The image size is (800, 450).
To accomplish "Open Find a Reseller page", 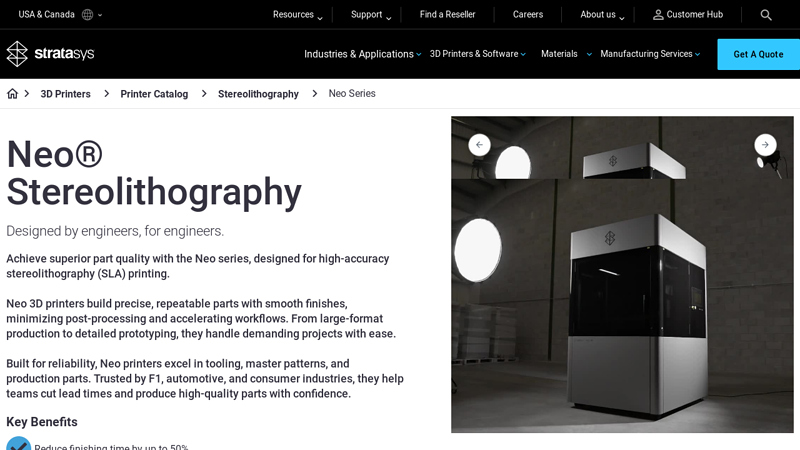I will pyautogui.click(x=447, y=15).
